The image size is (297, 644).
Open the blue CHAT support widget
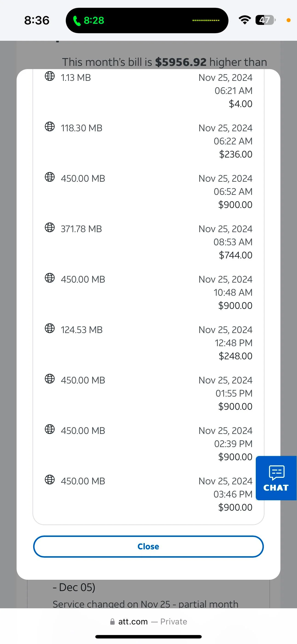(276, 478)
